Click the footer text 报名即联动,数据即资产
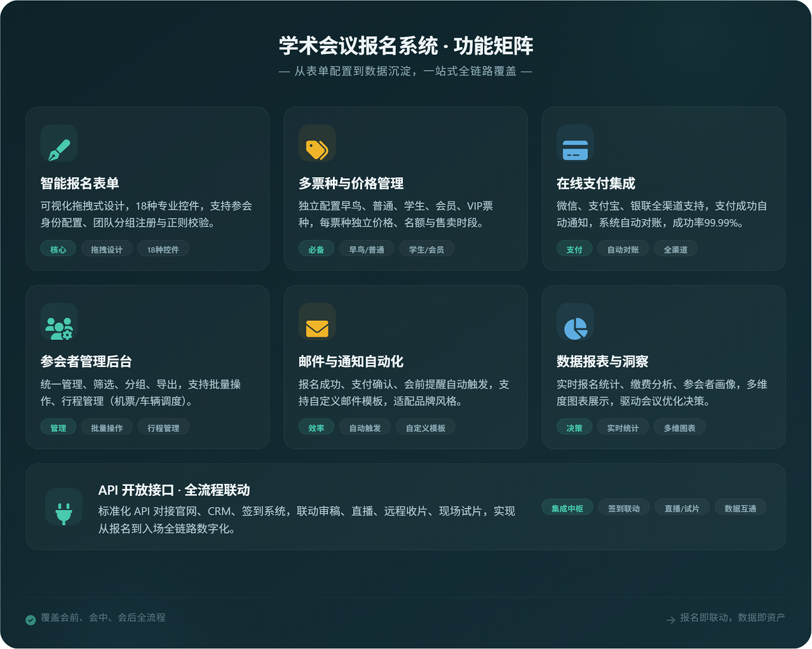812x649 pixels. click(733, 617)
